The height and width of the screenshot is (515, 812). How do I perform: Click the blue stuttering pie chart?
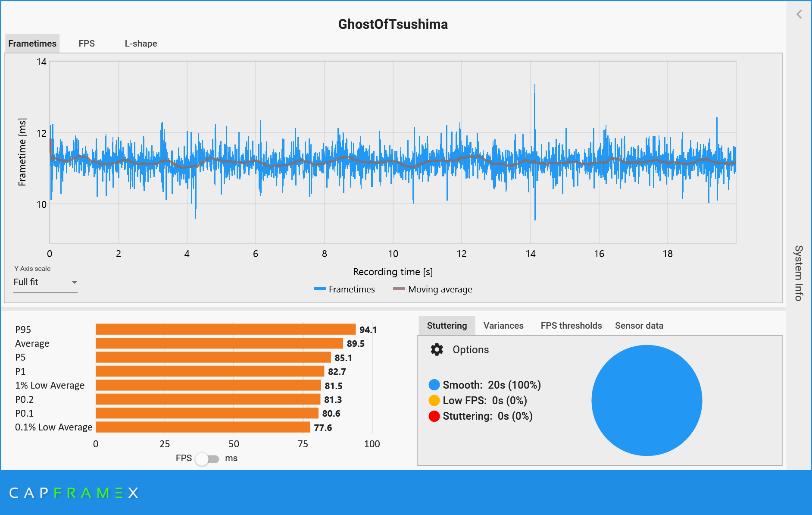[x=646, y=400]
